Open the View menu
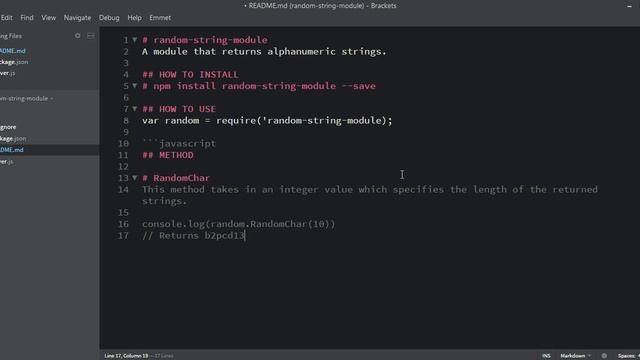Viewport: 640px width, 360px height. point(49,18)
